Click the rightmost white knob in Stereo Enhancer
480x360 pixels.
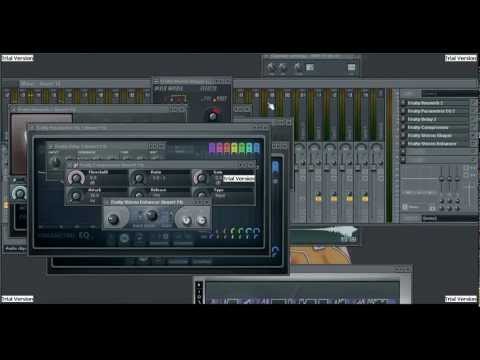pos(201,220)
